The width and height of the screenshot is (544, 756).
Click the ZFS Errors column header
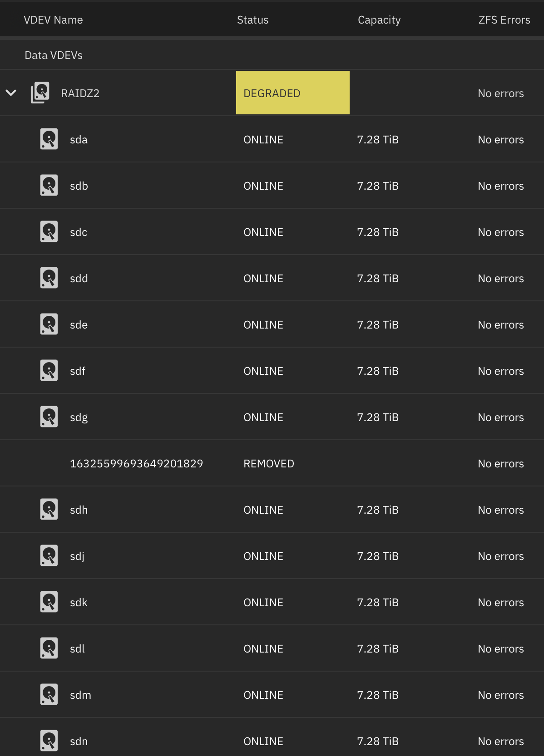[504, 20]
